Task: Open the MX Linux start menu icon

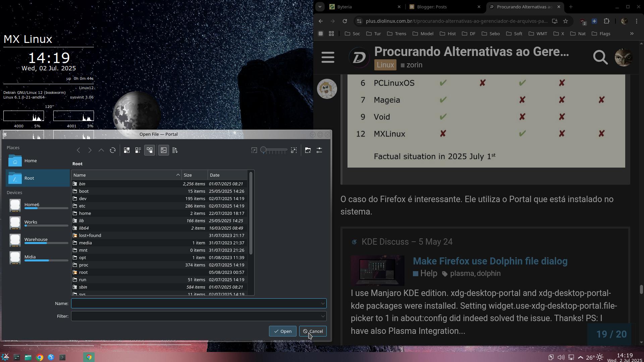Action: [x=5, y=357]
